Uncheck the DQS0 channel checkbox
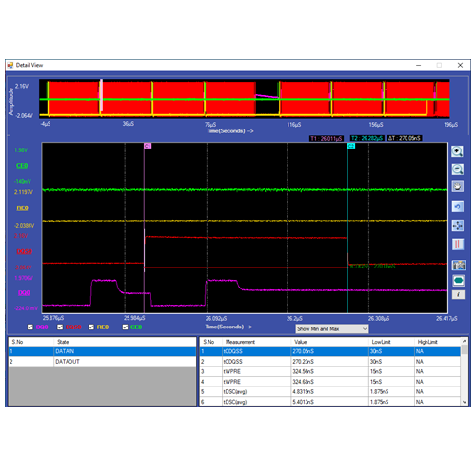The width and height of the screenshot is (476, 476). coord(60,327)
